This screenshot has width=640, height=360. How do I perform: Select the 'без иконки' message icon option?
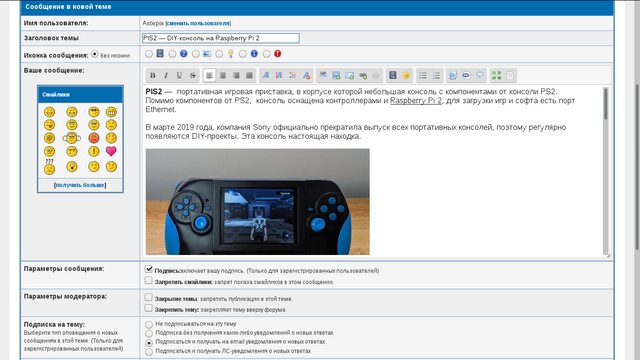coord(95,54)
